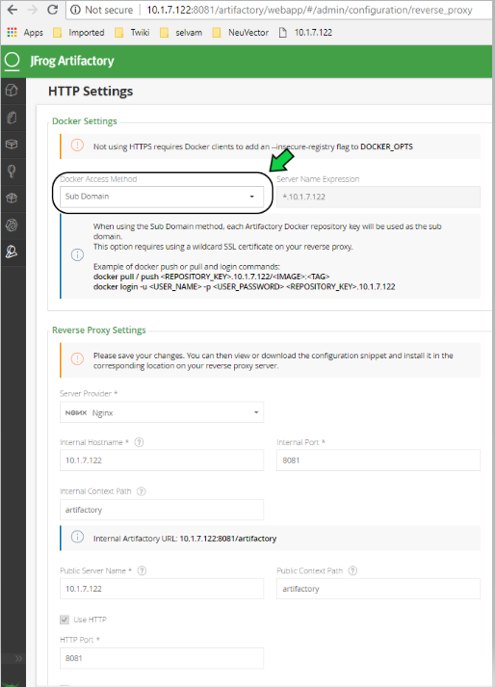Click the Public Server Name field
Screen dimensions: 495x687
tap(162, 588)
